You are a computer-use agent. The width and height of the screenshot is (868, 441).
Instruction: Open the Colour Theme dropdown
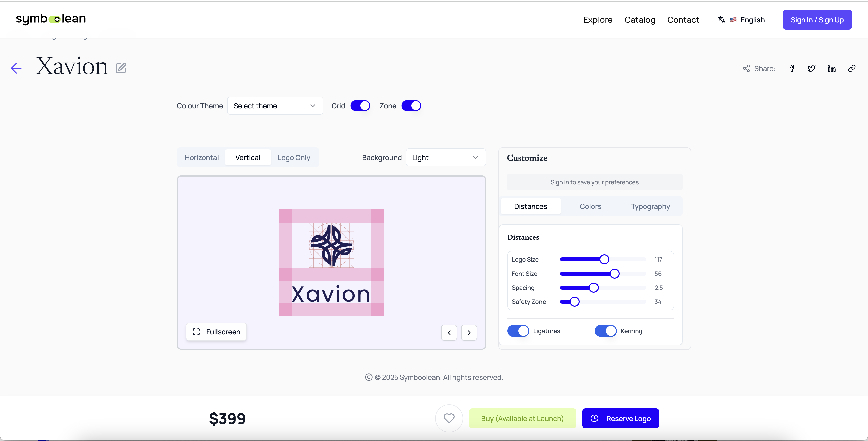(x=275, y=106)
